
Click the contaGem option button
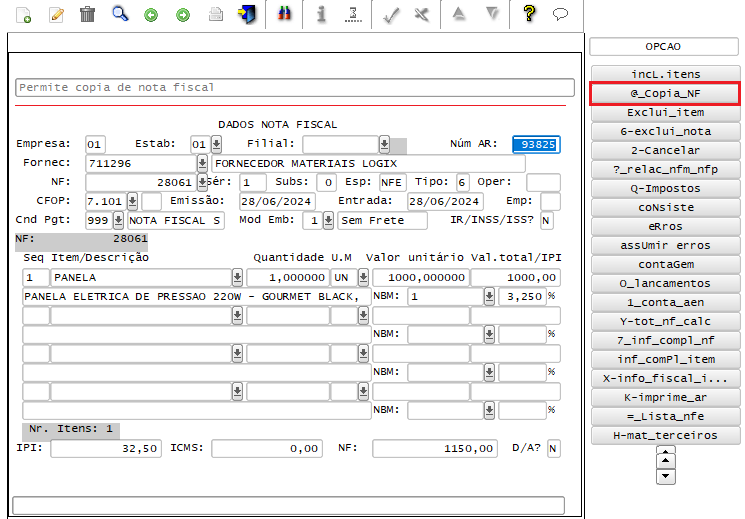(666, 265)
